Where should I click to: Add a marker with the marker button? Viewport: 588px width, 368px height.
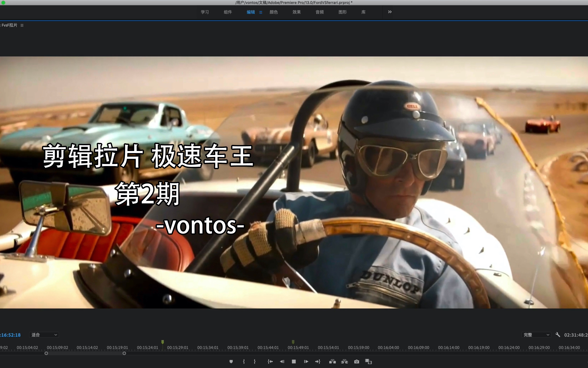(x=231, y=361)
